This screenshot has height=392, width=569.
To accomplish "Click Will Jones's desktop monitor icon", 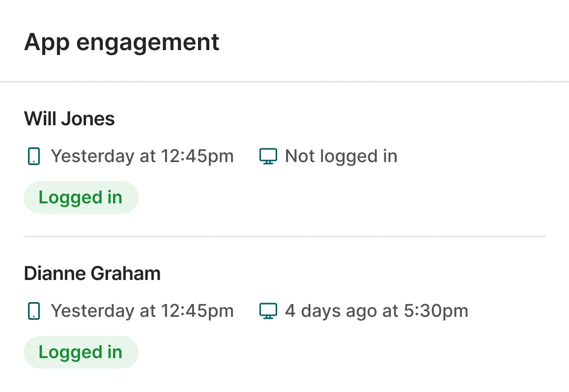I will coord(268,156).
